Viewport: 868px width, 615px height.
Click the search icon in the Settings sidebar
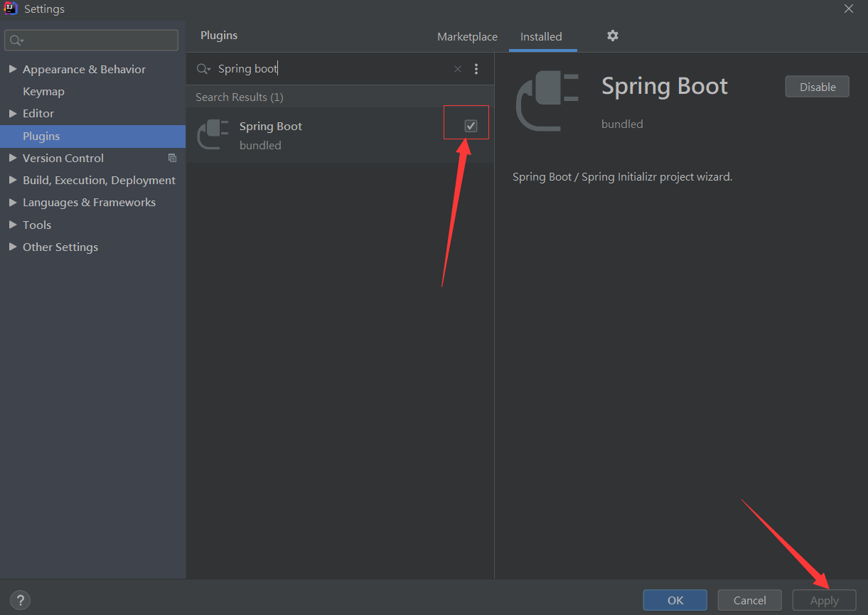point(16,40)
